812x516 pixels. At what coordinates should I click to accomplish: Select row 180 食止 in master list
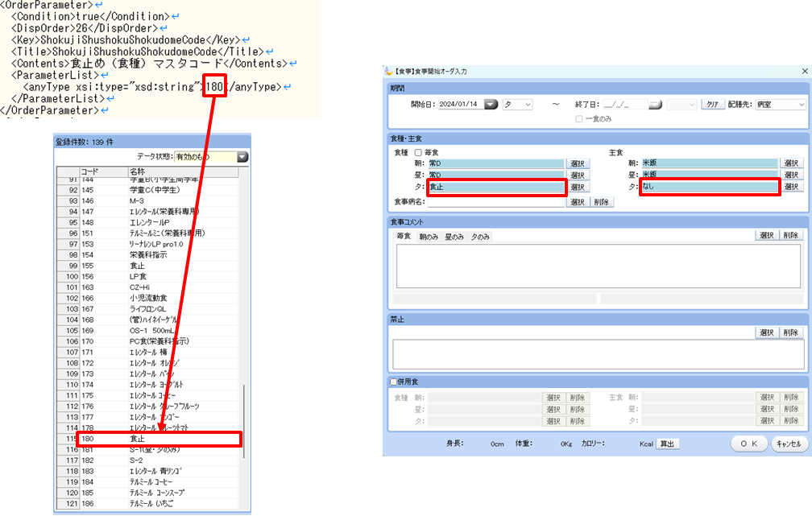[147, 439]
